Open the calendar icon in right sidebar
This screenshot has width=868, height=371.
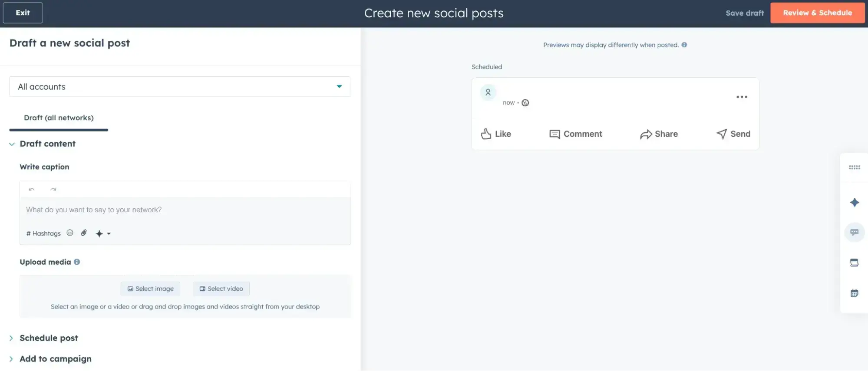tap(854, 293)
